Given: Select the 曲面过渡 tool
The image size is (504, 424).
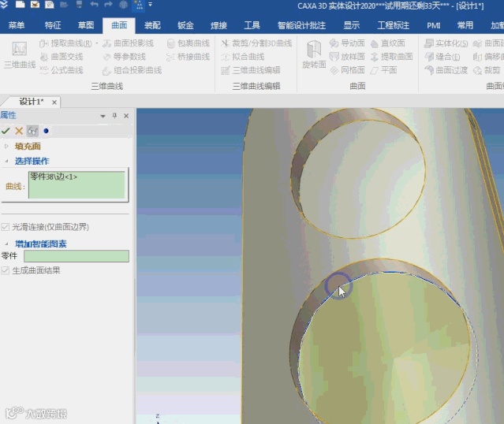Looking at the screenshot, I should pyautogui.click(x=446, y=70).
